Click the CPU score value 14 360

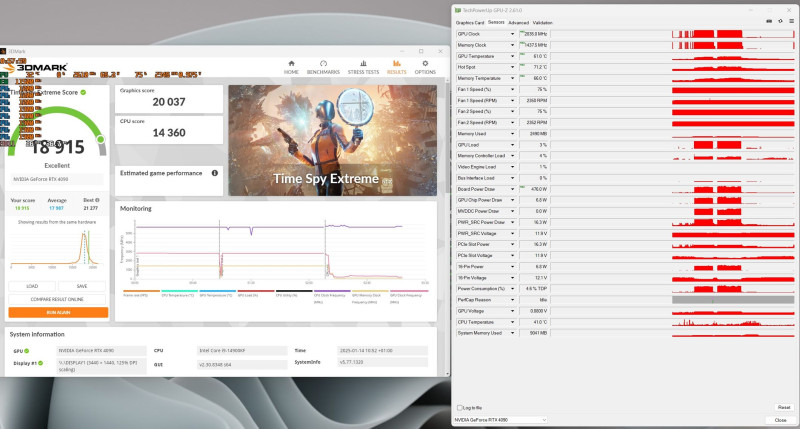tap(169, 133)
